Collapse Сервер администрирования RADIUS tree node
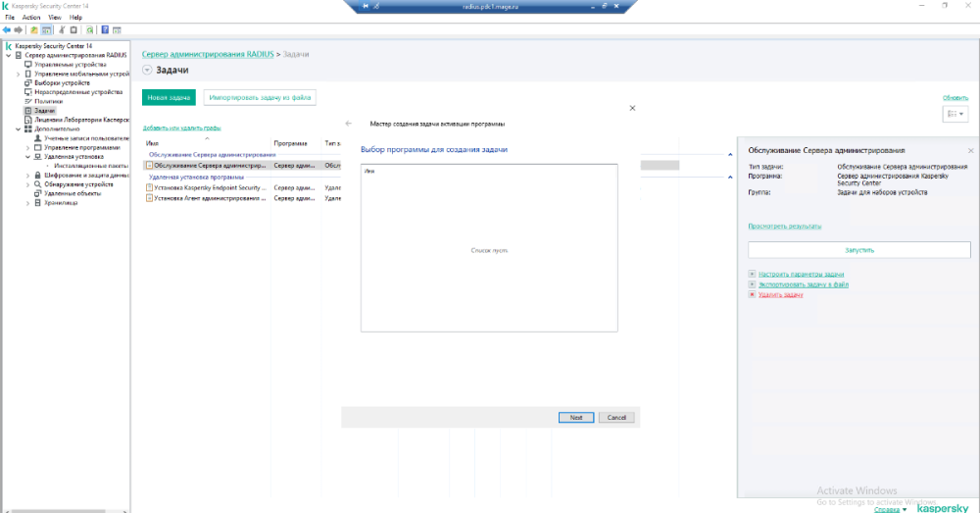 point(9,55)
